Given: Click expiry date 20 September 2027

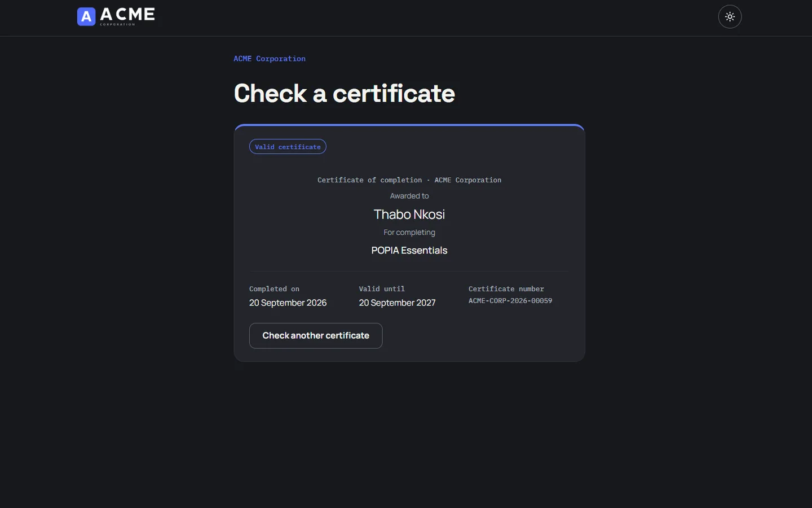Looking at the screenshot, I should [x=398, y=303].
